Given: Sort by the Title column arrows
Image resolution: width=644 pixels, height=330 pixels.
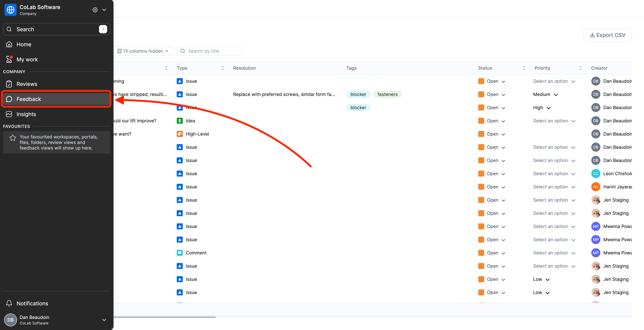Looking at the screenshot, I should pyautogui.click(x=166, y=68).
